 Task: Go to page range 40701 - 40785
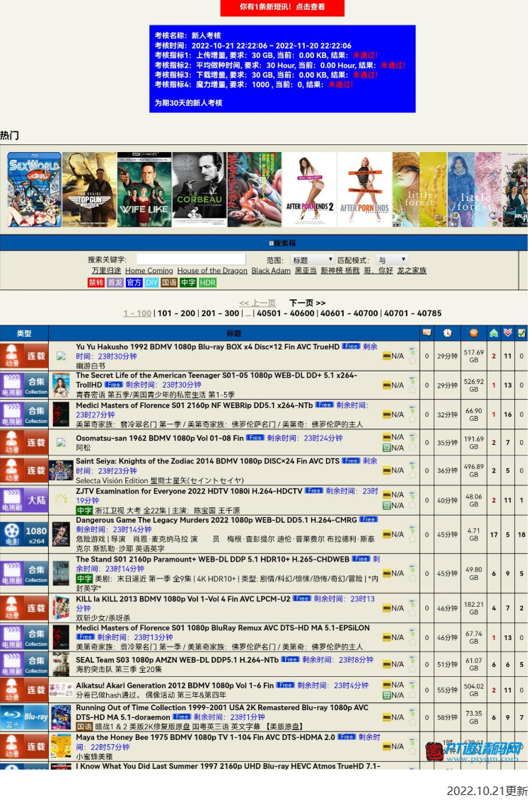(x=412, y=313)
